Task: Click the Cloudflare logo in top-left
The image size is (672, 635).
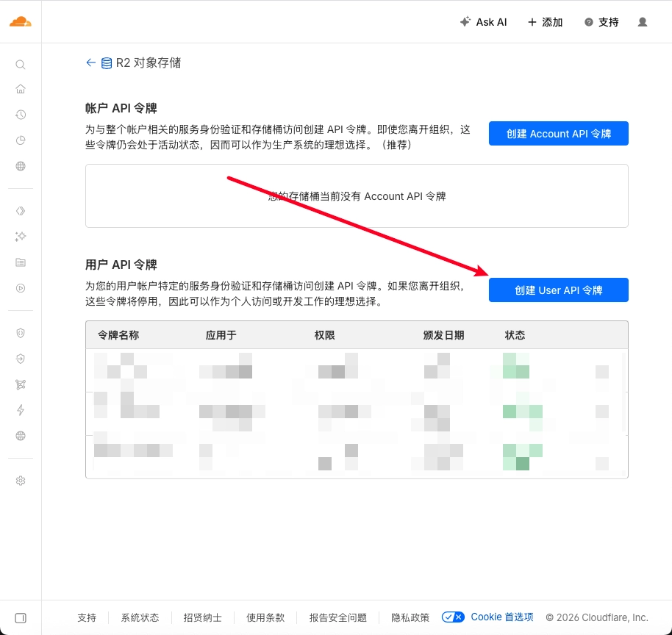Action: pos(21,22)
